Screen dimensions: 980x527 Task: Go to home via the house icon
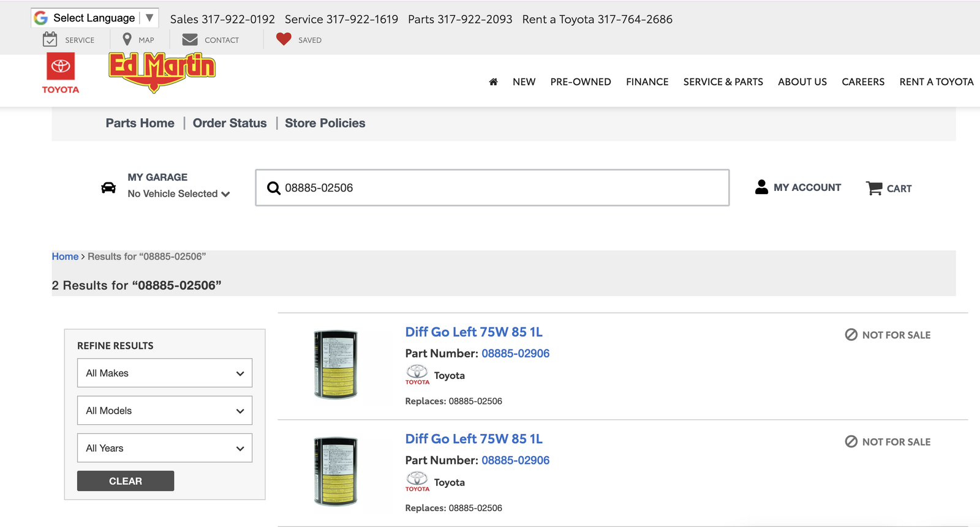493,81
